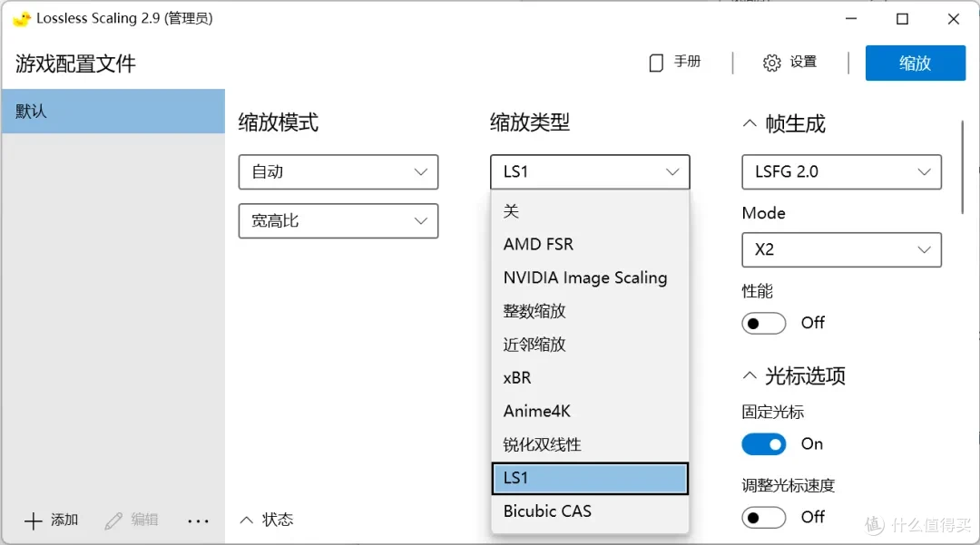Select highlighted LS1 list option

[x=590, y=478]
